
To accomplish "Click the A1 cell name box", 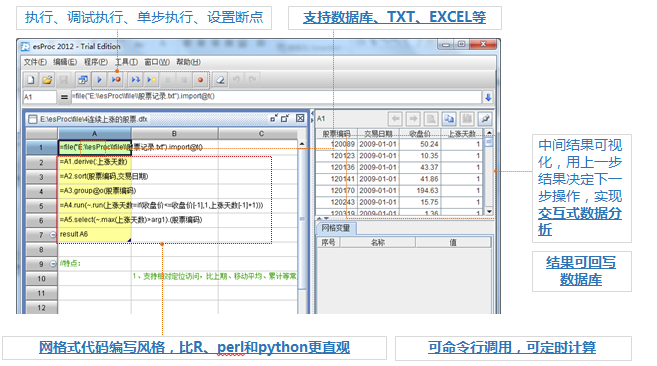I will [39, 97].
